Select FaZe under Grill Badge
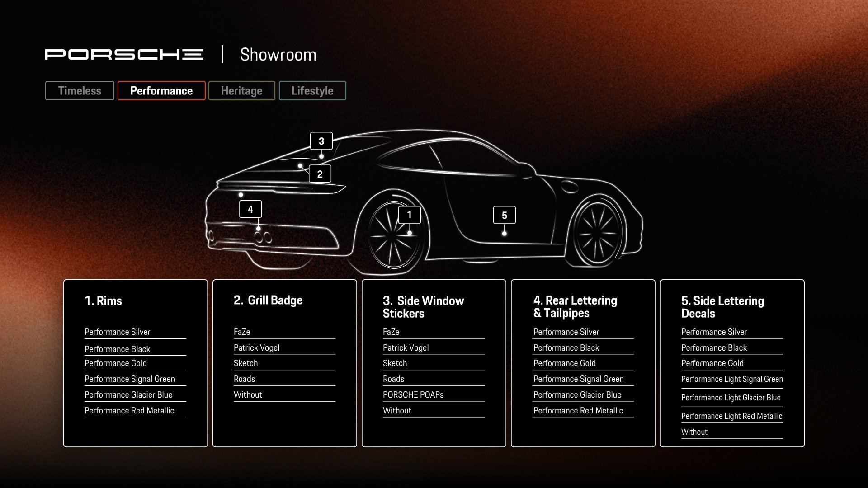This screenshot has height=488, width=868. (242, 332)
